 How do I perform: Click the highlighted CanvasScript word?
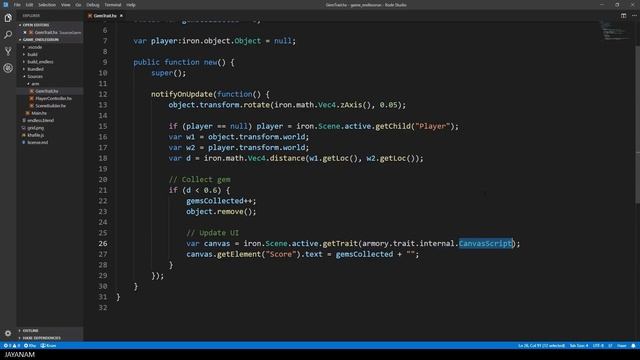(485, 244)
